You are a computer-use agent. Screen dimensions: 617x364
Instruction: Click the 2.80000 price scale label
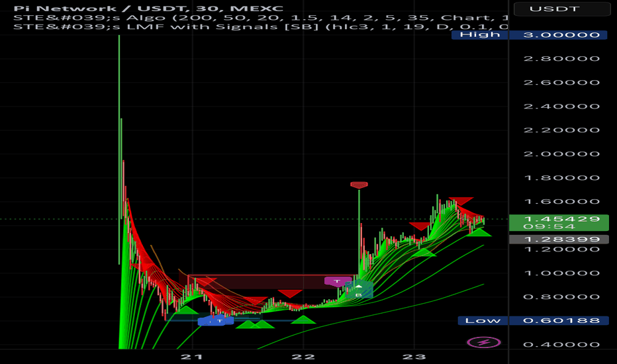coord(561,59)
